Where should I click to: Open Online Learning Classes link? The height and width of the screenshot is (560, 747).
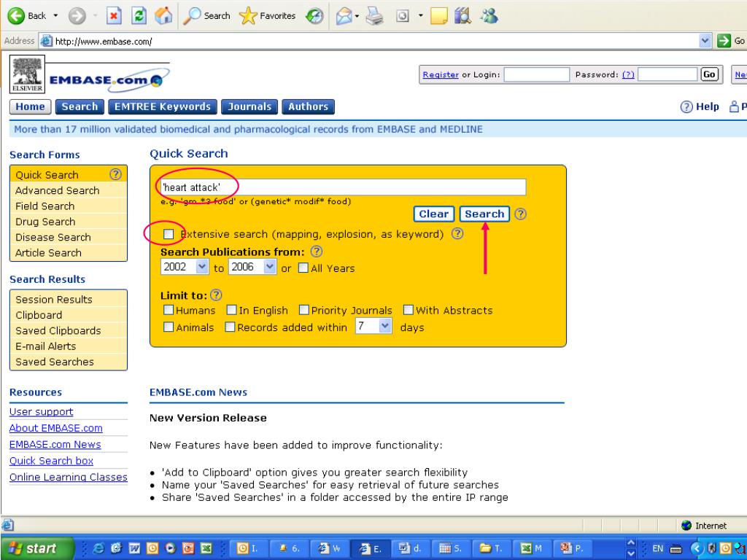pyautogui.click(x=68, y=477)
